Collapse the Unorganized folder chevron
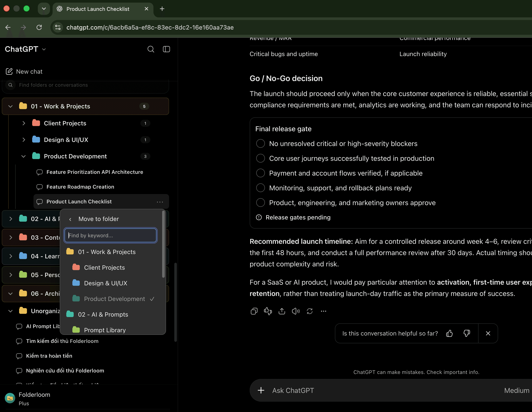Viewport: 532px width, 412px height. coord(10,311)
